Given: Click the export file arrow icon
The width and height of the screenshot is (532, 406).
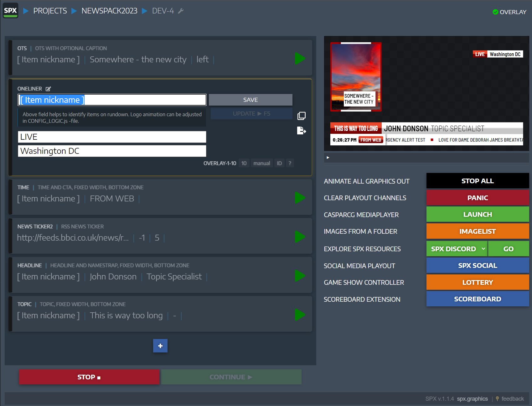Looking at the screenshot, I should tap(301, 130).
